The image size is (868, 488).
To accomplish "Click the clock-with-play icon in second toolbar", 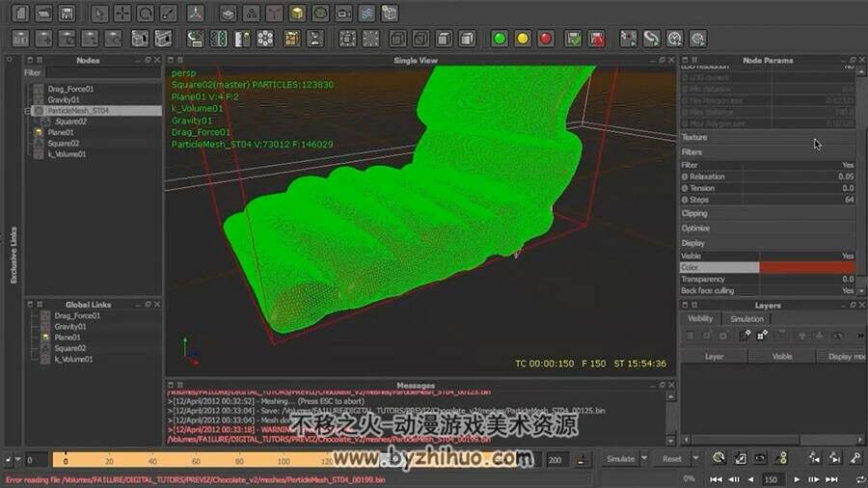I will point(675,39).
